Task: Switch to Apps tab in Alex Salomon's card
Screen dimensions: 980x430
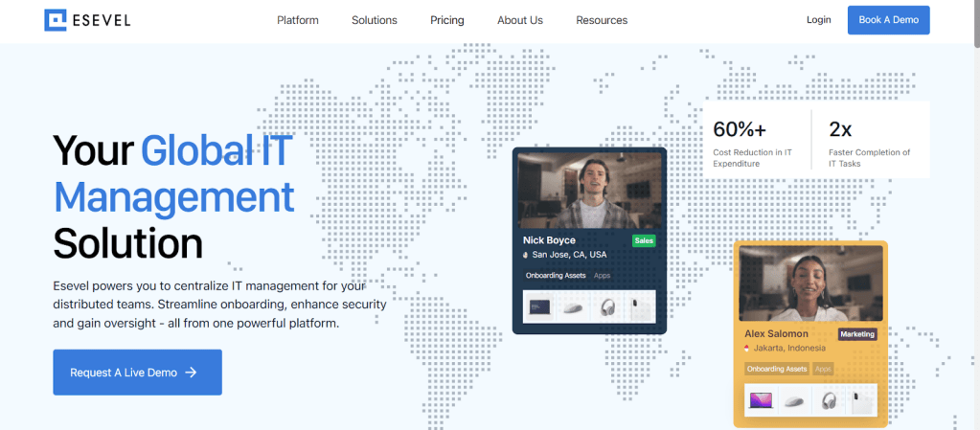Action: pyautogui.click(x=823, y=369)
